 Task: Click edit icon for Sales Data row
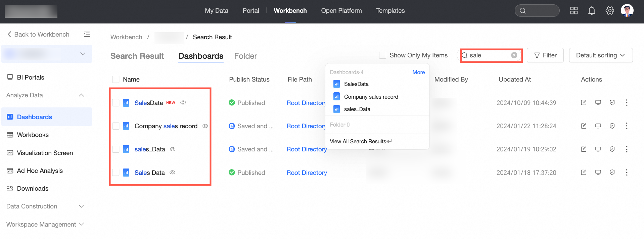click(584, 172)
